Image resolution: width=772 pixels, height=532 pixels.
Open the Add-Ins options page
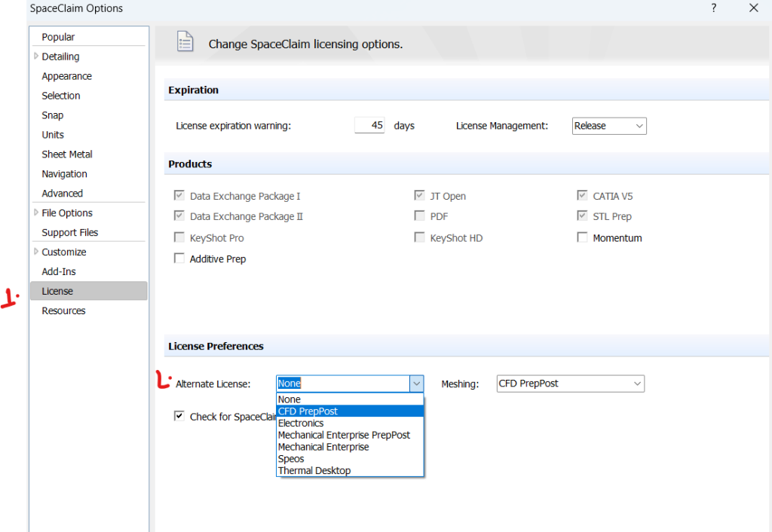(59, 271)
